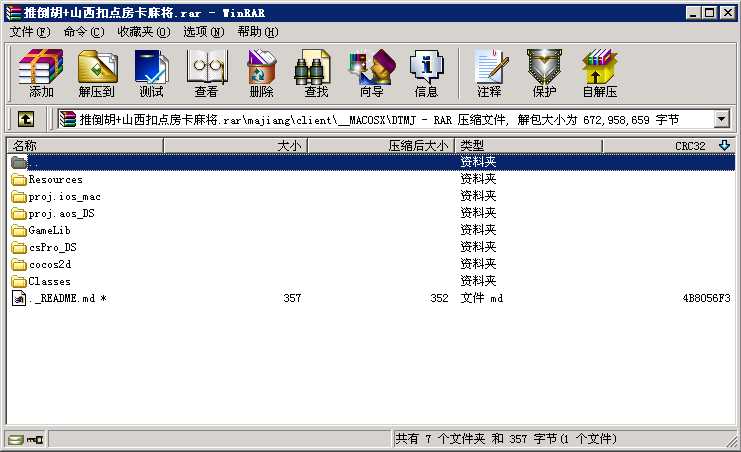The height and width of the screenshot is (452, 741).
Task: Minimize the WinRAR window
Action: [x=693, y=13]
